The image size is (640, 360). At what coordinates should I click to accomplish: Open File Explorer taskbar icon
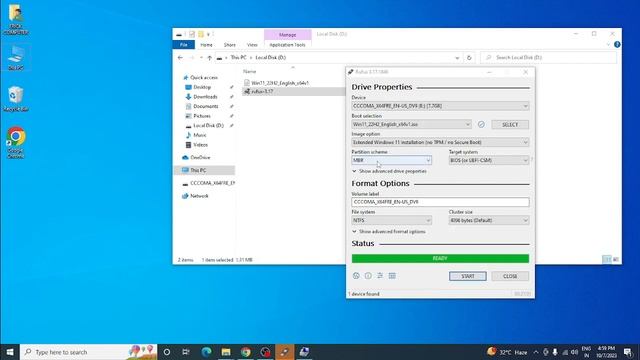click(226, 352)
